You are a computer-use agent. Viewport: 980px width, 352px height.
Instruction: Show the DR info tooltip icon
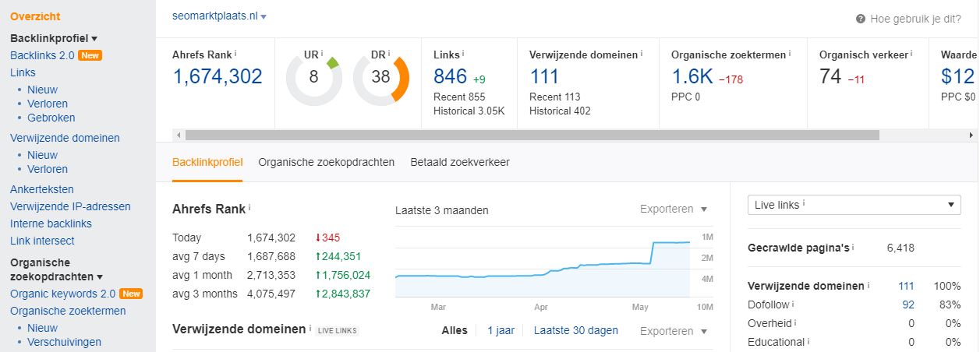(390, 54)
